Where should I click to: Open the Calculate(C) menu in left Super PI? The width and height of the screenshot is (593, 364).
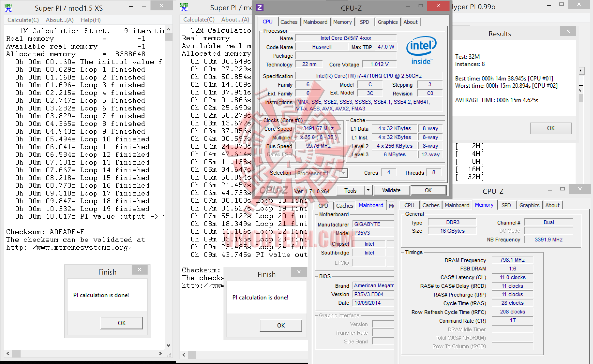[23, 20]
